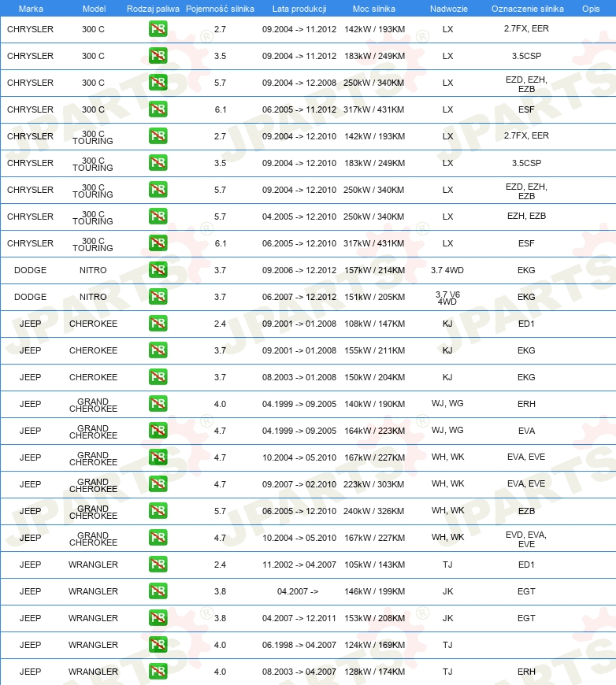Click the Nadwozie column header

point(448,9)
